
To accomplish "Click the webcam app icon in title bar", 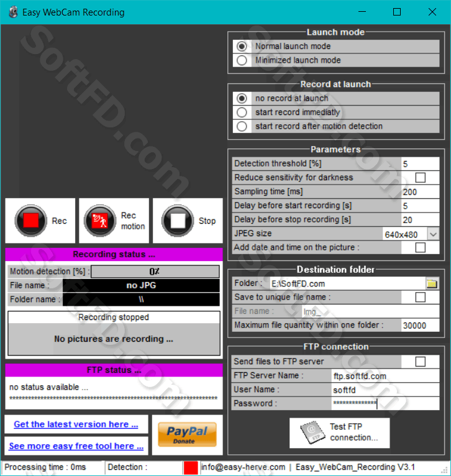I will [x=13, y=12].
